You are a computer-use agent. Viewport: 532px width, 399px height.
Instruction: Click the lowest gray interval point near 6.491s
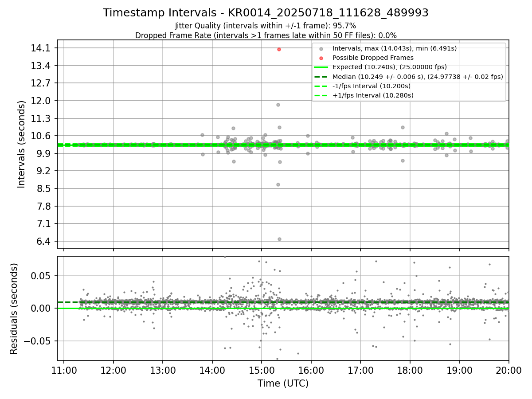[279, 239]
